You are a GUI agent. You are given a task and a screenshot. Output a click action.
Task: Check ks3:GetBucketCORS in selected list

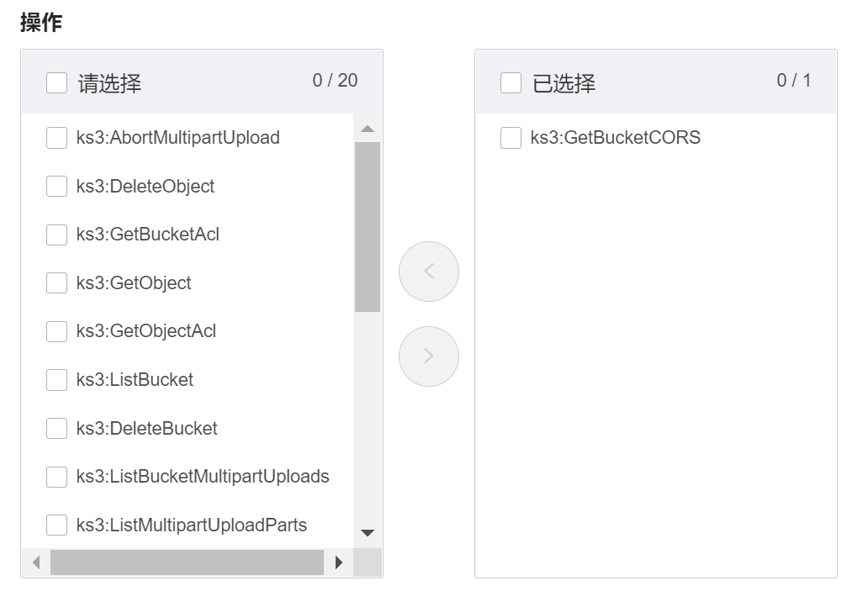tap(511, 138)
